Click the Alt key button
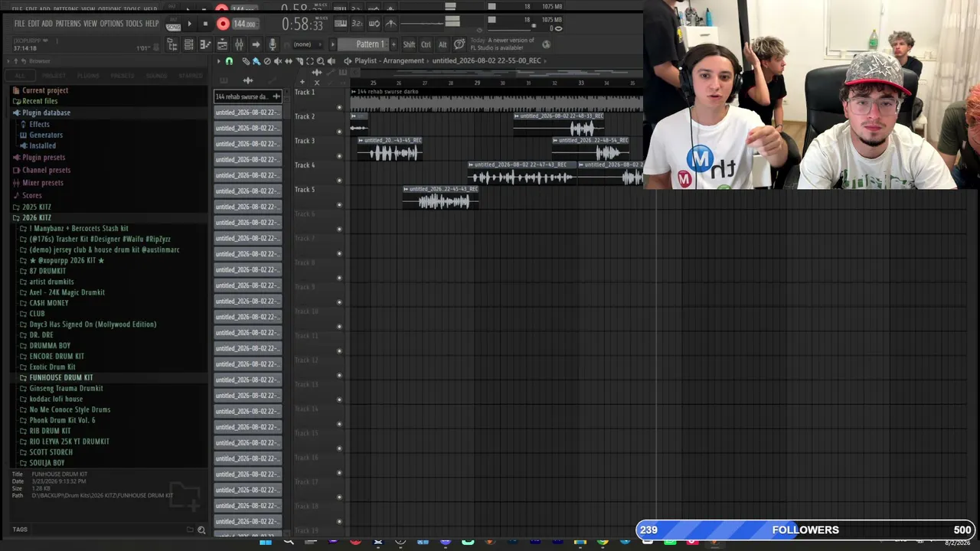Viewport: 980px width, 551px height. (x=443, y=44)
